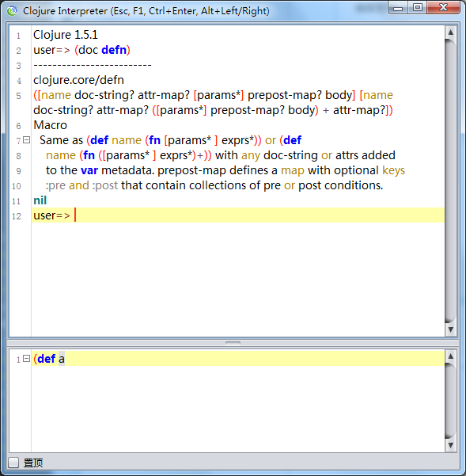Click the input line with (def a
Image resolution: width=466 pixels, height=476 pixels.
(237, 359)
